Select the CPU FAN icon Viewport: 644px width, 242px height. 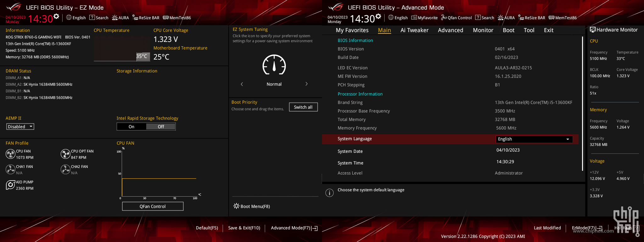click(x=10, y=154)
